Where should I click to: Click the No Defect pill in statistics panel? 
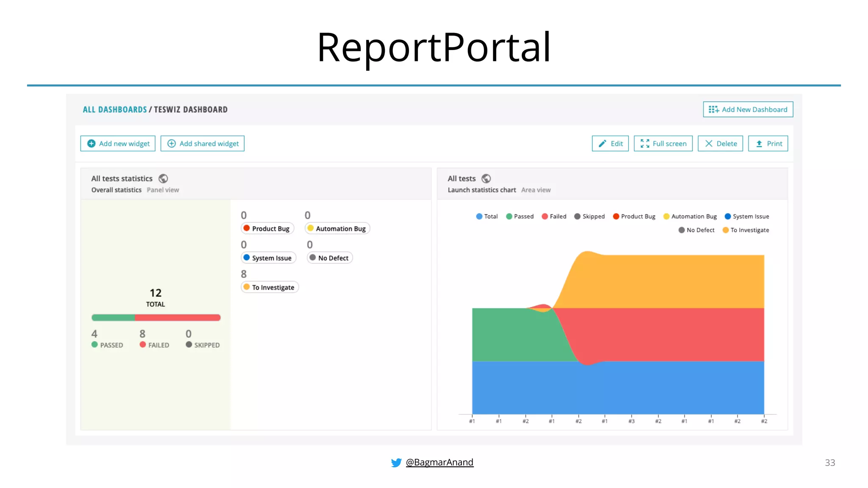tap(330, 258)
